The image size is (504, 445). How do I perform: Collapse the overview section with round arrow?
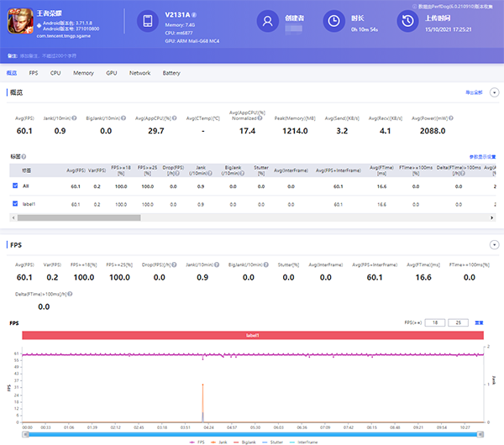coord(493,92)
